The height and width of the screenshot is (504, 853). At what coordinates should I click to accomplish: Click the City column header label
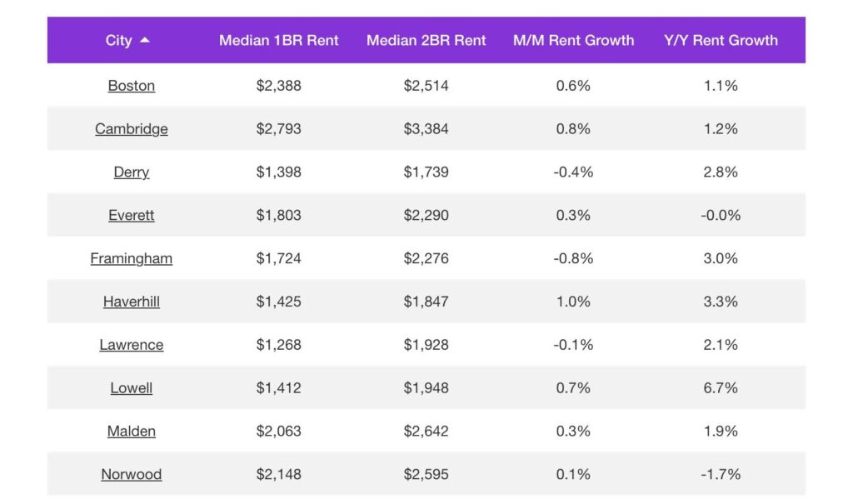coord(118,40)
